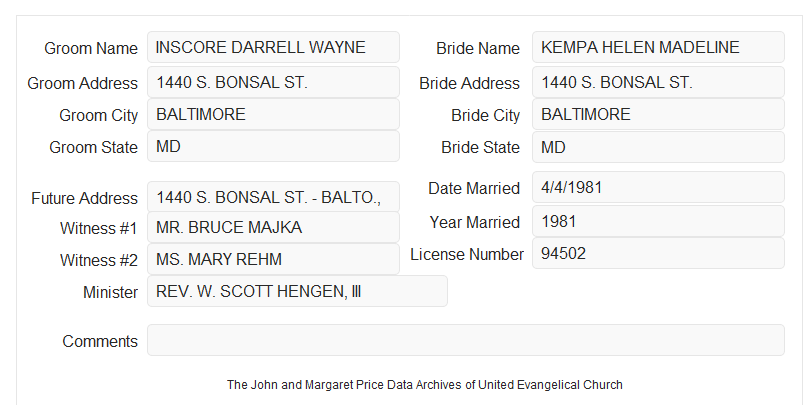
Task: Select the Bride Name input box
Action: (658, 47)
